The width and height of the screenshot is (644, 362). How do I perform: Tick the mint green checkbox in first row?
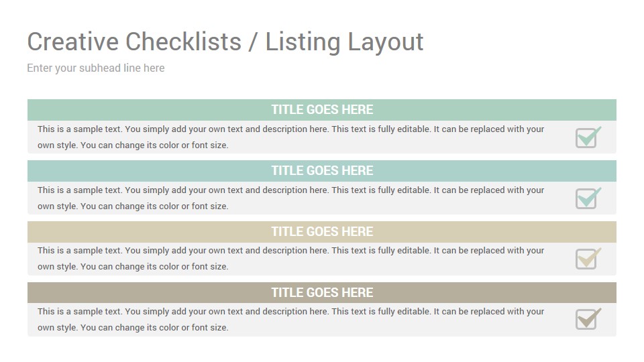588,137
